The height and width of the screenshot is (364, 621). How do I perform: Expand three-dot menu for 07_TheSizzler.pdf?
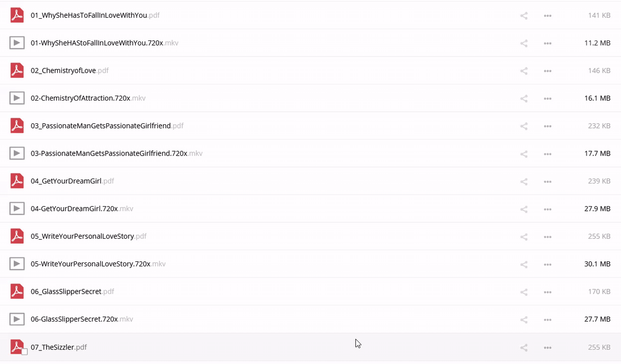click(547, 347)
